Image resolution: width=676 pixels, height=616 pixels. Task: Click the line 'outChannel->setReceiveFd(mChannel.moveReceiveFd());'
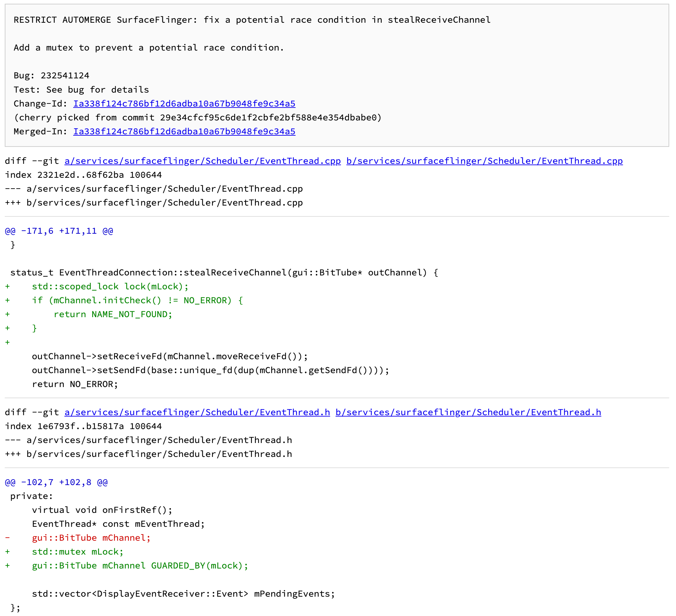170,356
